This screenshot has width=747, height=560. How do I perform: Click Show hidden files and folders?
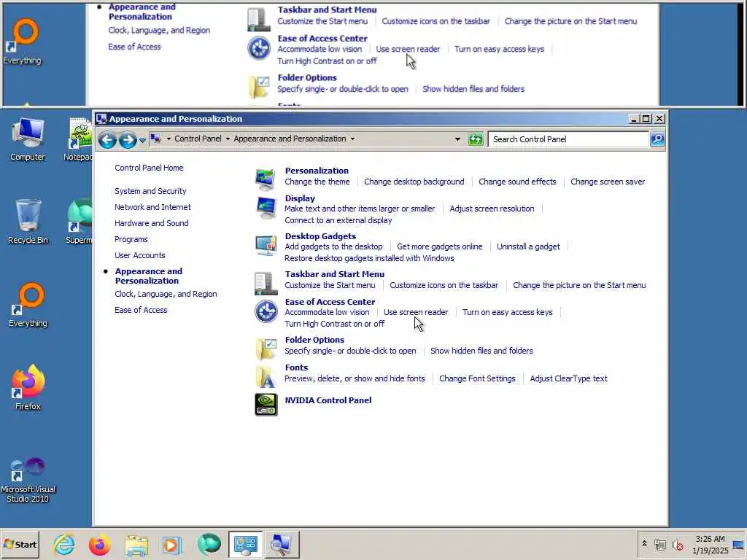(481, 351)
